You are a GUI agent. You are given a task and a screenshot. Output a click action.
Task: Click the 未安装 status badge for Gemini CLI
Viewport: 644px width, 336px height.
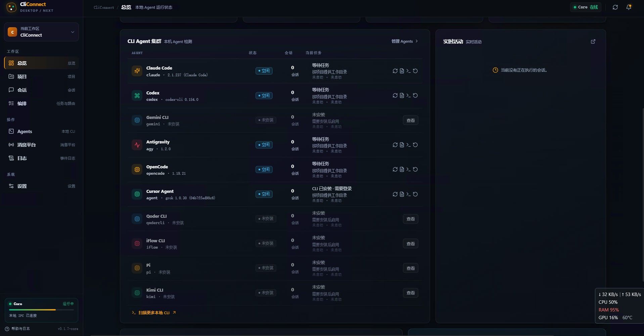(266, 120)
